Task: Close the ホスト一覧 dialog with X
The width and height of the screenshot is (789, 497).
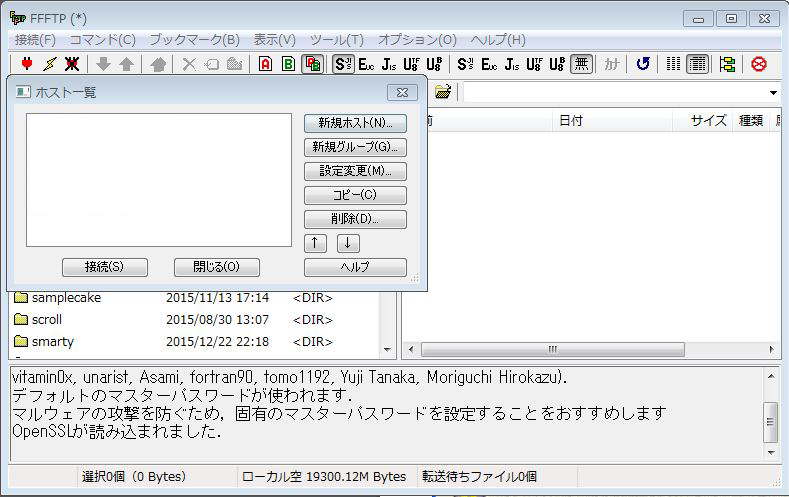Action: click(x=403, y=93)
